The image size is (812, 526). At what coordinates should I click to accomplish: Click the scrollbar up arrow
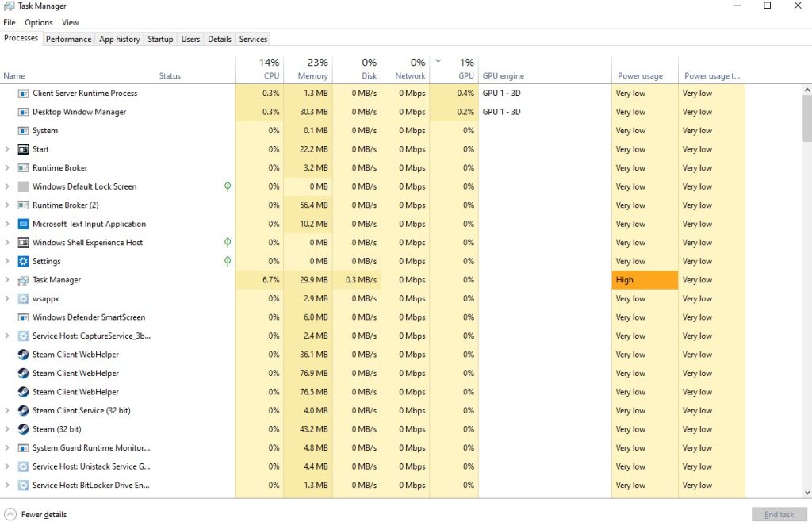(x=807, y=90)
